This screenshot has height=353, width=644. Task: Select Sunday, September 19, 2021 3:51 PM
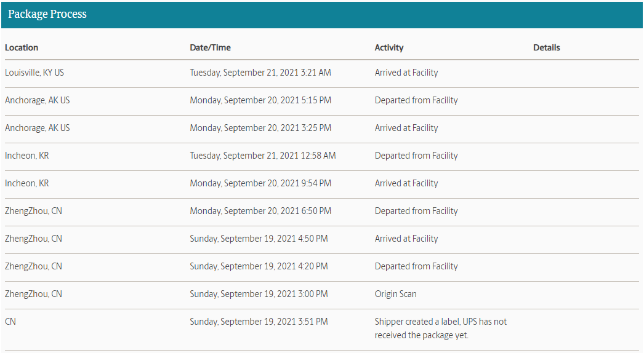click(259, 322)
